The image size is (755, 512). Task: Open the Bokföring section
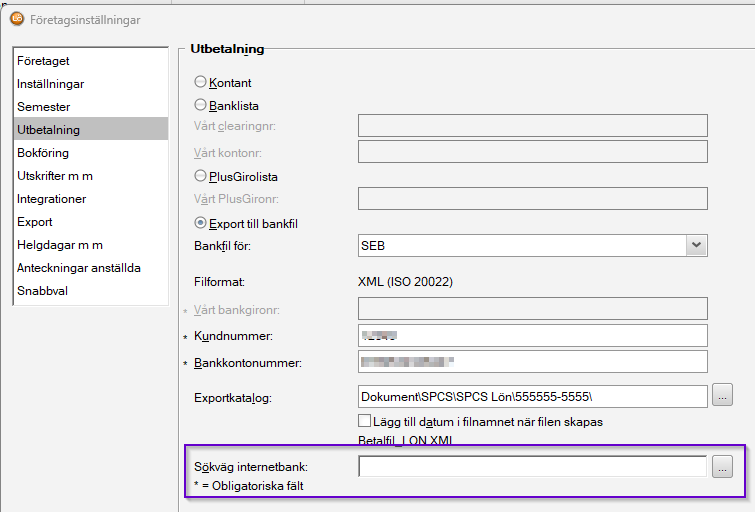91,153
